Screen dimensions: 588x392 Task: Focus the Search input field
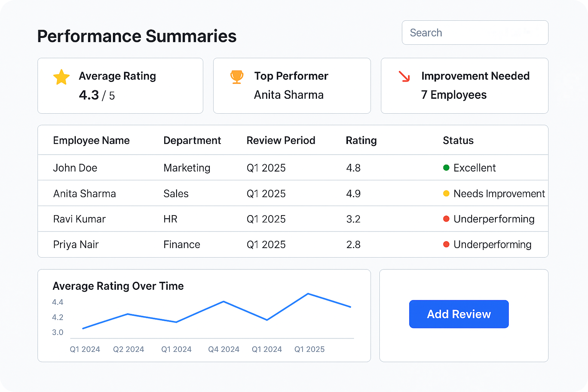475,33
